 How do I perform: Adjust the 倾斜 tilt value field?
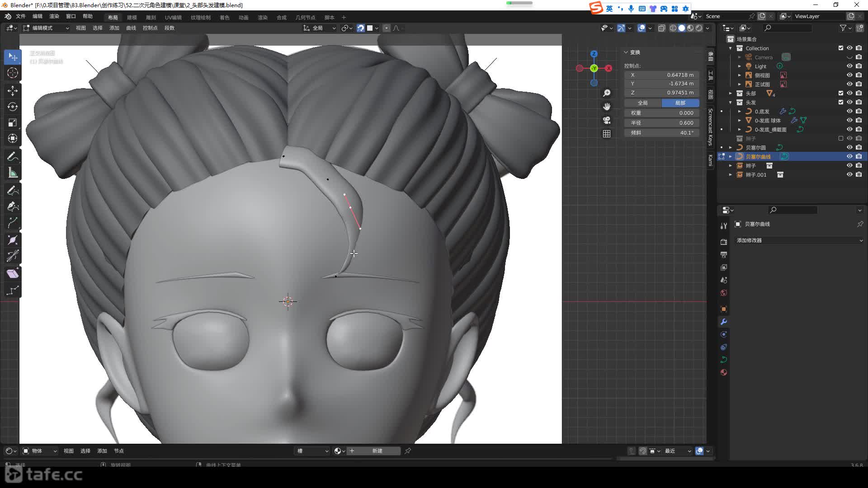coord(662,133)
